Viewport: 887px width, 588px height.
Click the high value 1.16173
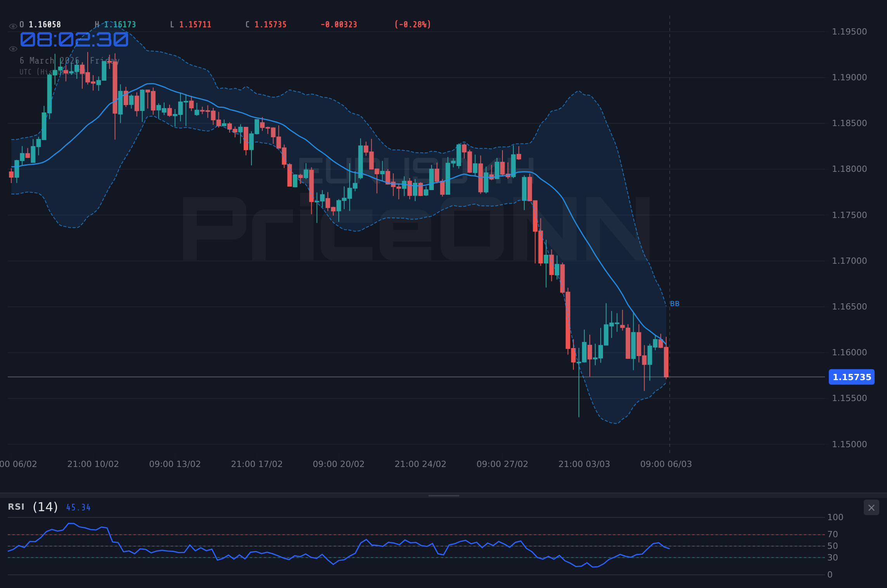pyautogui.click(x=120, y=24)
